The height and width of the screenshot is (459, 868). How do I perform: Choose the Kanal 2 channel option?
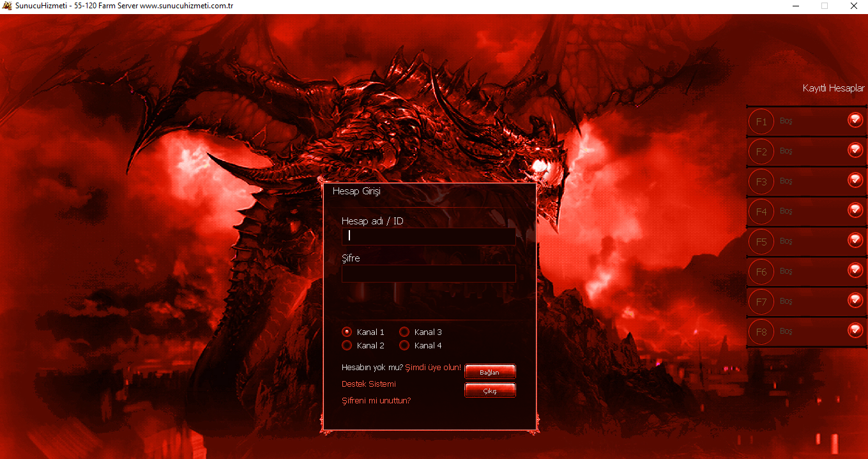click(x=347, y=345)
